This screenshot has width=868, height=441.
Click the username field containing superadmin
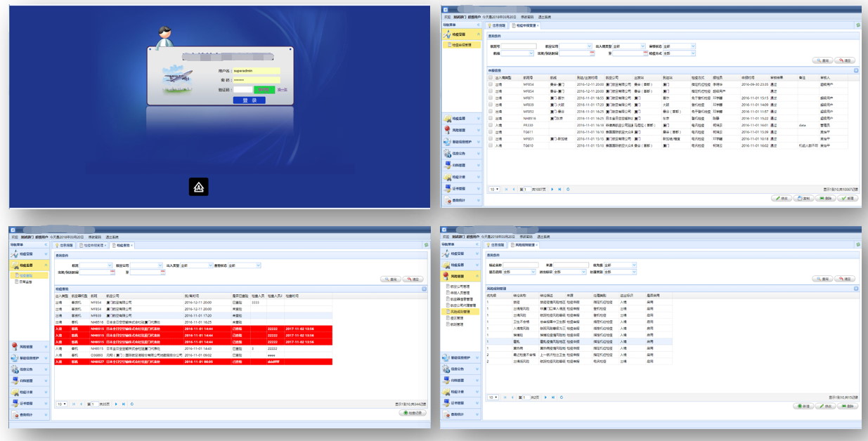click(x=256, y=71)
